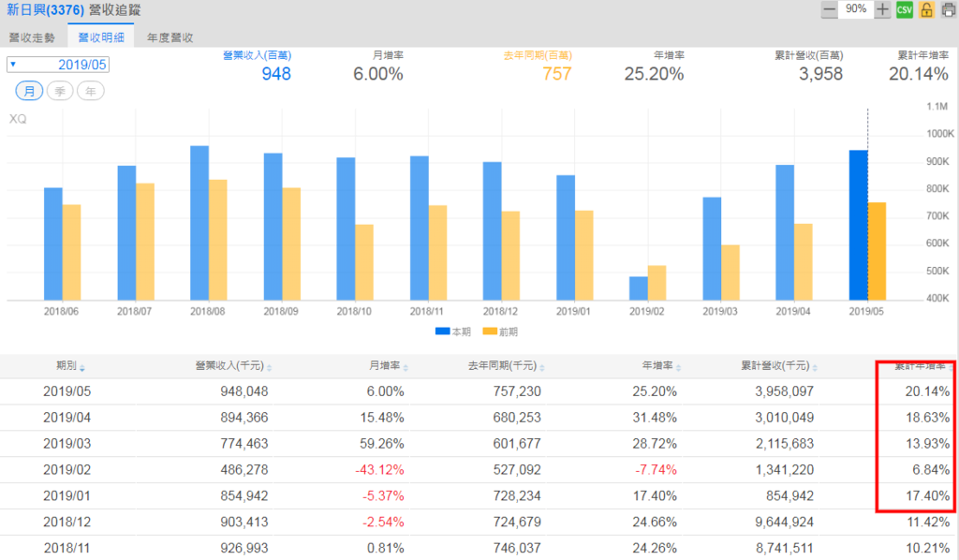The image size is (959, 560).
Task: Click the 18.63% cumulative growth cell
Action: (928, 418)
